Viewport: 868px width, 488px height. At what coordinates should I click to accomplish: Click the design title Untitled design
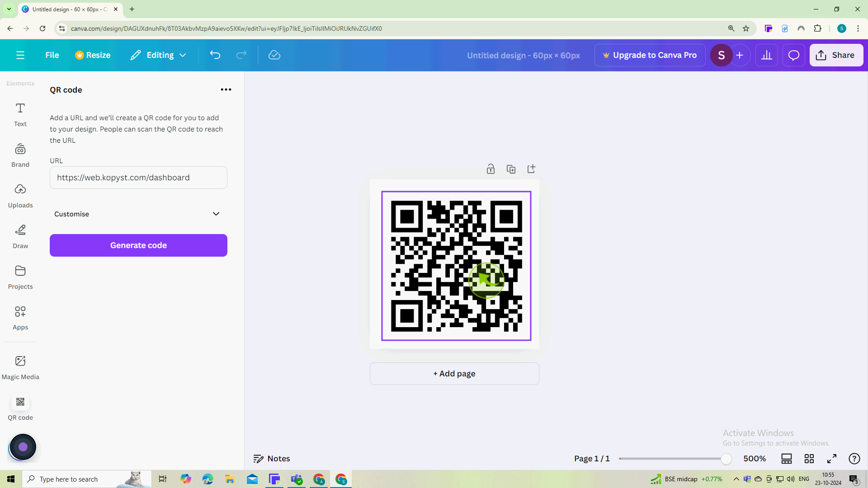(524, 55)
